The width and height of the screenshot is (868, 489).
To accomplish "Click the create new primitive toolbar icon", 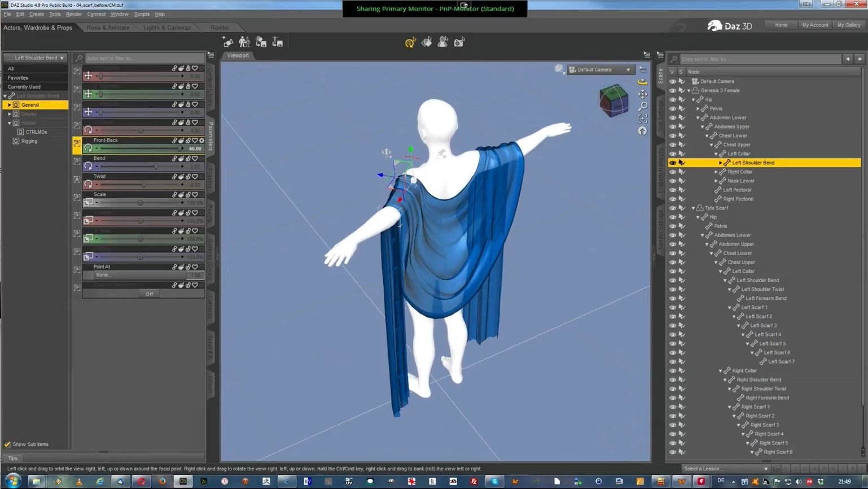I will [228, 42].
